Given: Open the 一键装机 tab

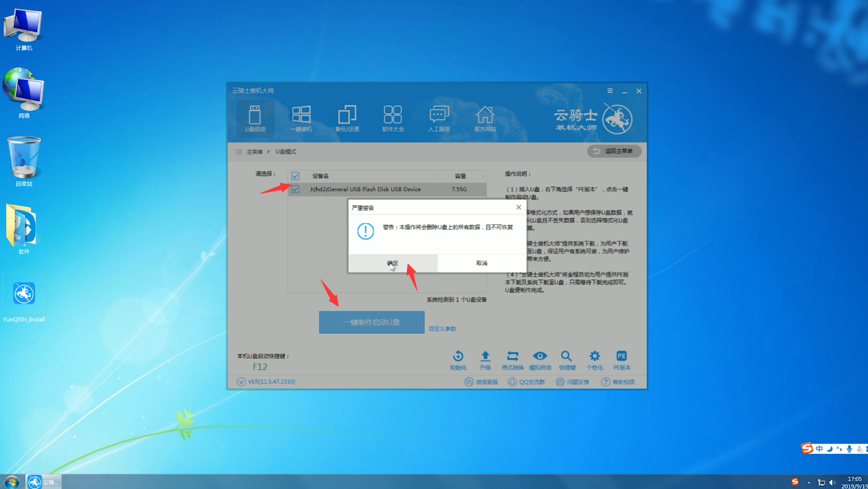Looking at the screenshot, I should coord(301,118).
